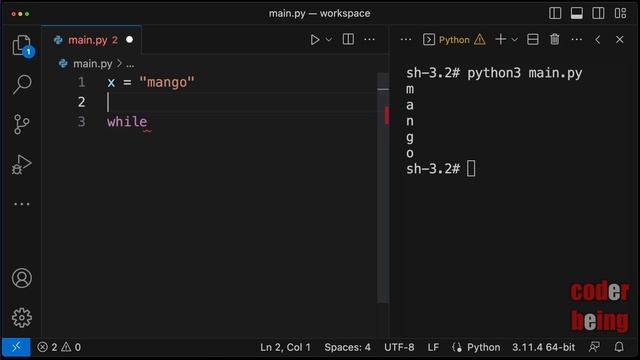Open the Accounts menu
The image size is (640, 360).
click(x=22, y=278)
